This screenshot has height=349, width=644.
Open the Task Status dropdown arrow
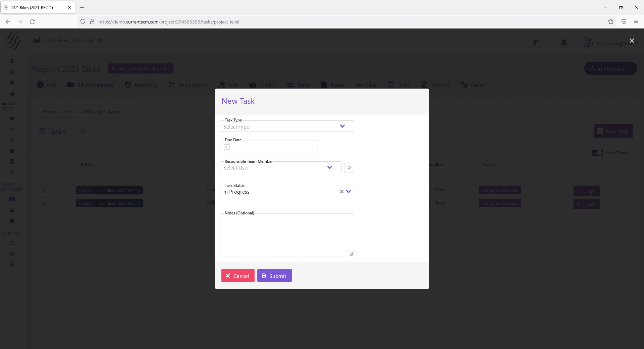[x=348, y=192]
